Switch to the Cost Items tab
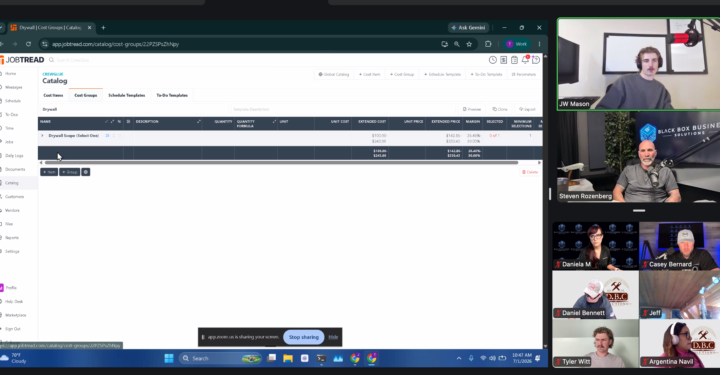This screenshot has width=720, height=375. [x=53, y=95]
